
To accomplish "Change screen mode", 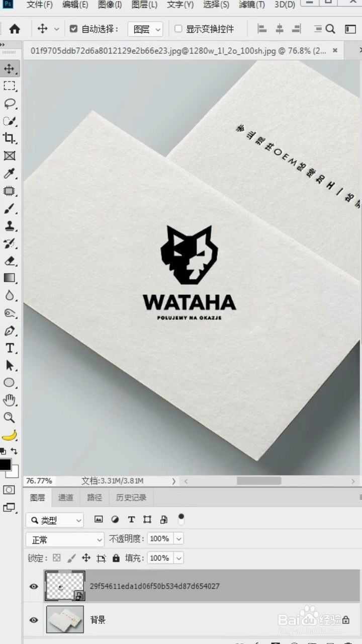I will coord(9,508).
